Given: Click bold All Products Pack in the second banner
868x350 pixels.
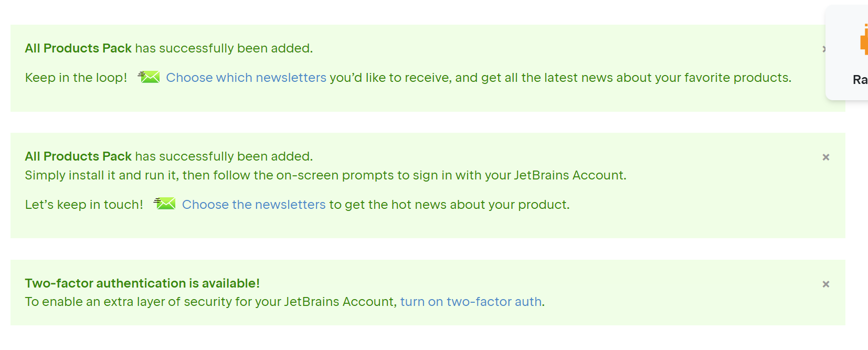Looking at the screenshot, I should (x=78, y=156).
